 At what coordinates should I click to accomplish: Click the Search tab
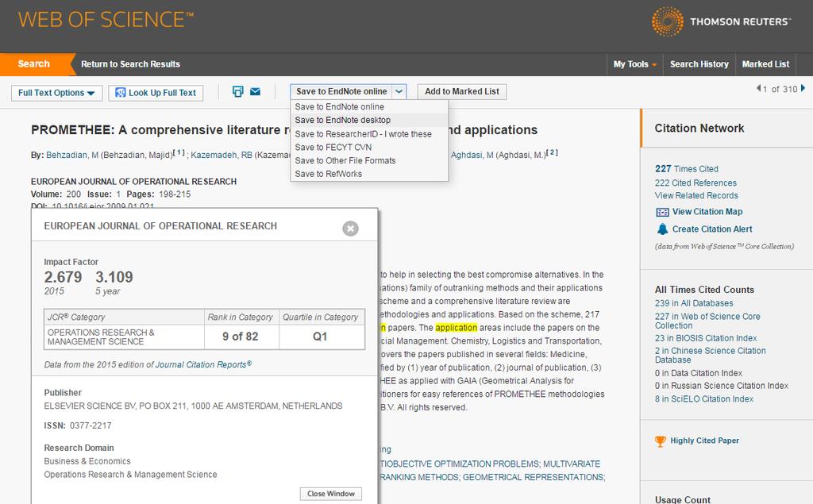click(33, 63)
